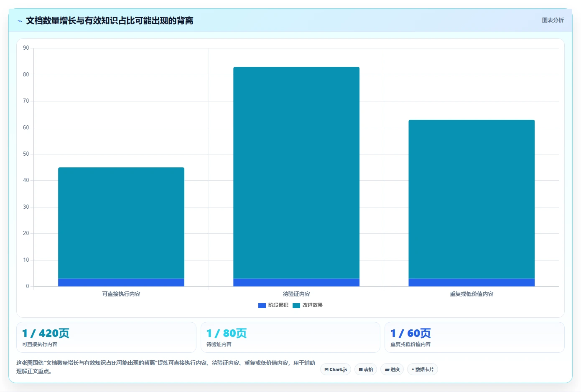Click the blue base segment of 待验证内容 bar

click(296, 283)
